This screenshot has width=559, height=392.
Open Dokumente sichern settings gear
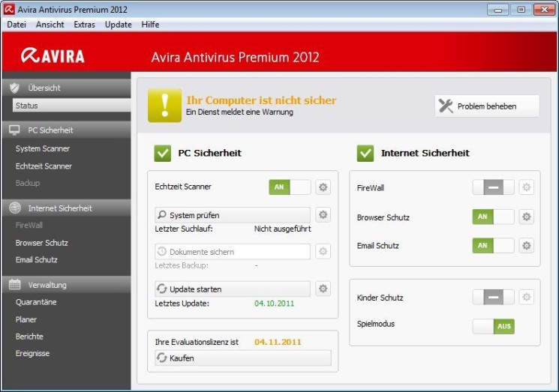click(323, 251)
